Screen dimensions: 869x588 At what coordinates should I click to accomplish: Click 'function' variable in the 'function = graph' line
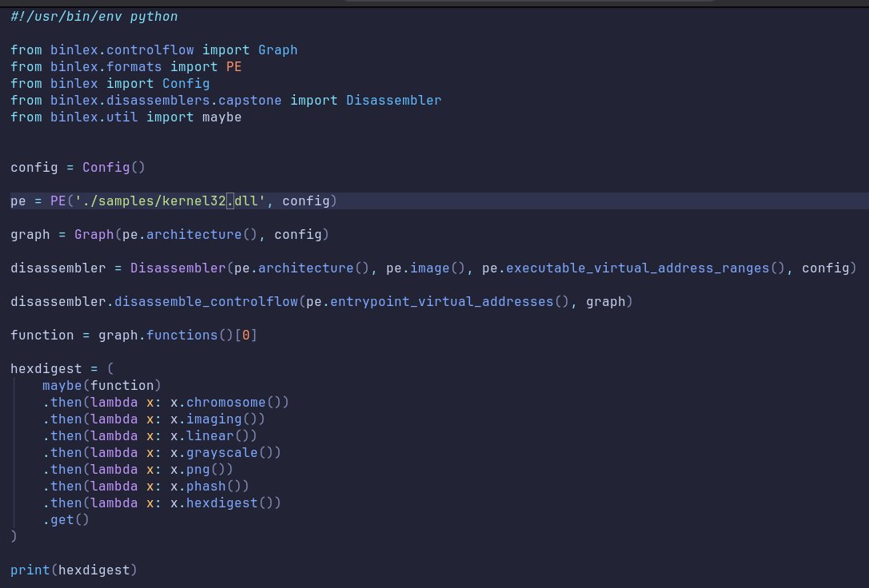click(x=42, y=336)
